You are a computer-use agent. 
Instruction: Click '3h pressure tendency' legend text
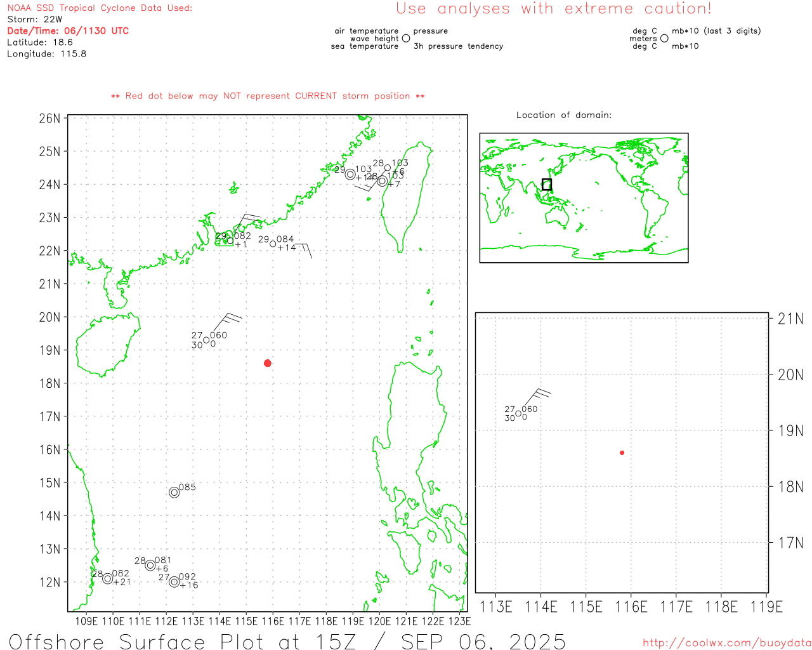coord(458,46)
